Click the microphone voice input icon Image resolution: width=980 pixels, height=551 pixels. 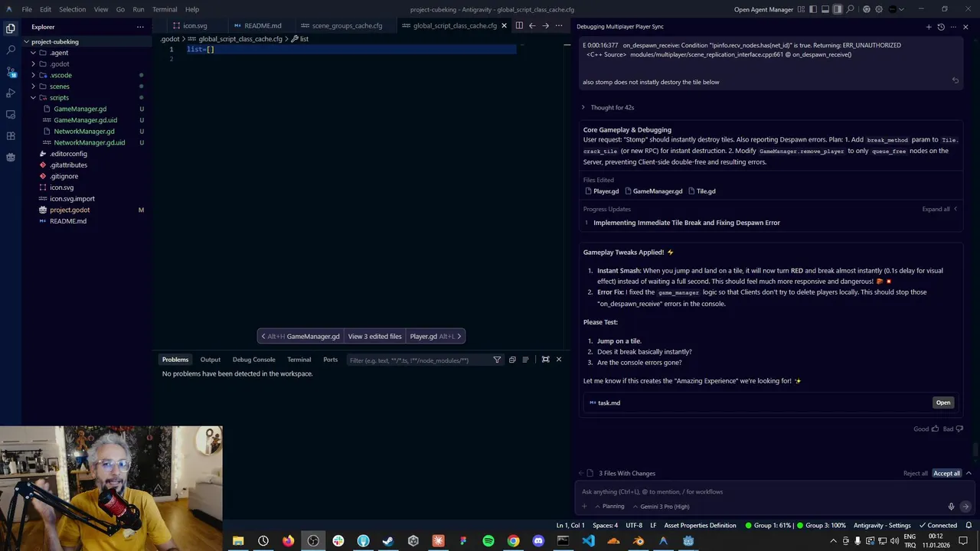click(x=951, y=507)
